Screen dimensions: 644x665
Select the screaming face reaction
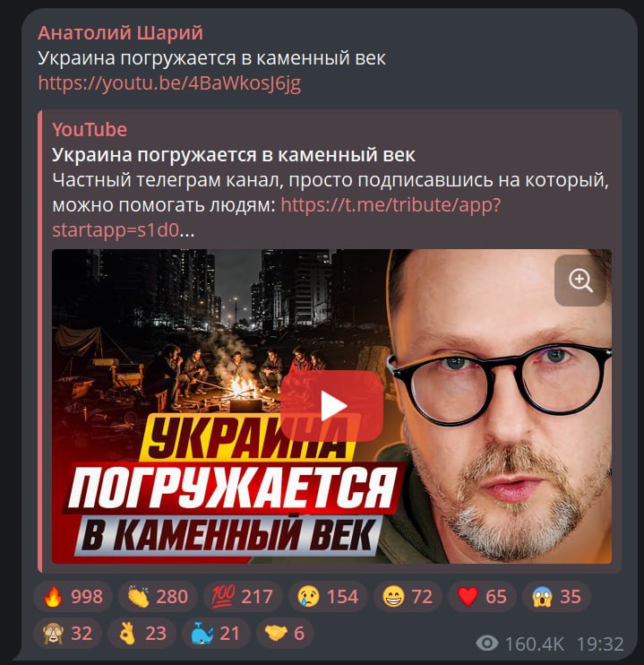click(556, 596)
